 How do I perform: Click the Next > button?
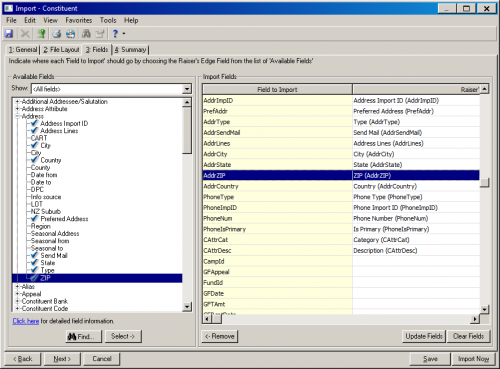tap(62, 359)
